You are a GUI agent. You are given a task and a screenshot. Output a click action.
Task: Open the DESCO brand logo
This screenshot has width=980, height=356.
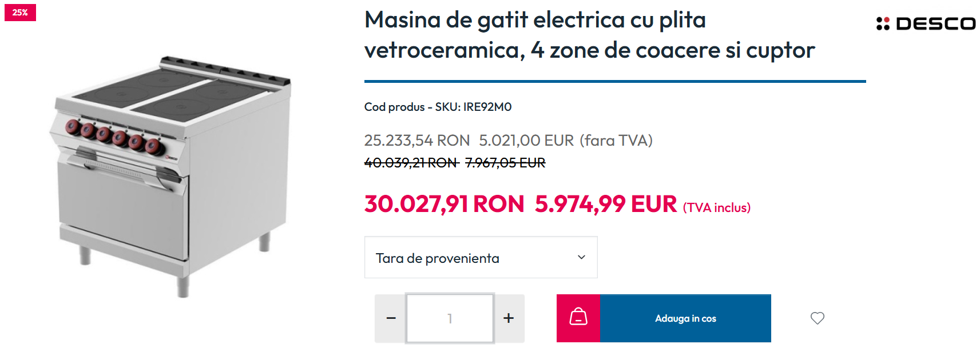[x=926, y=23]
